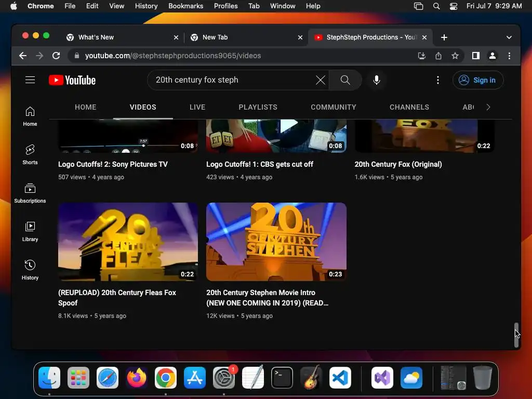Switch to the HOME channel tab

[86, 107]
